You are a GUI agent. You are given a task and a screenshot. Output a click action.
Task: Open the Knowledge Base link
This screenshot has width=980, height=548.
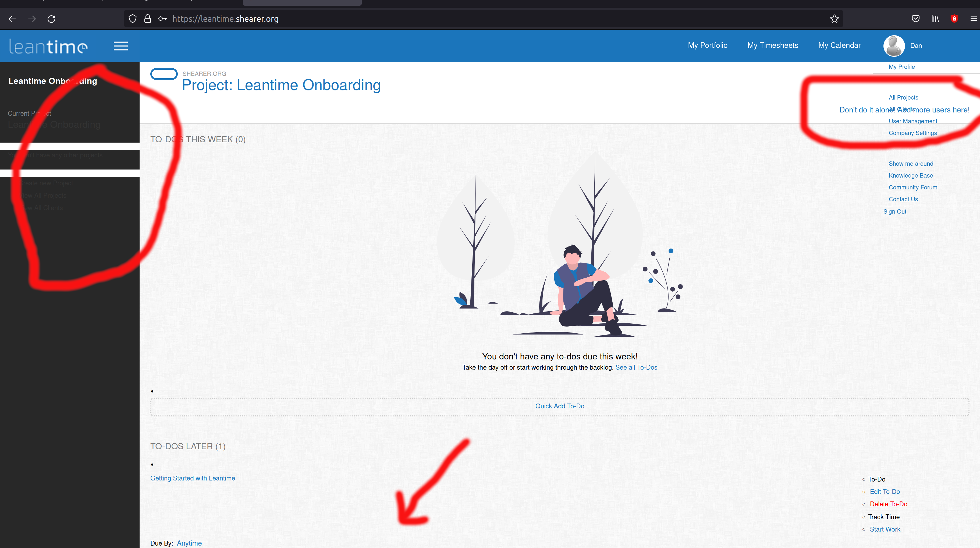[x=911, y=175]
